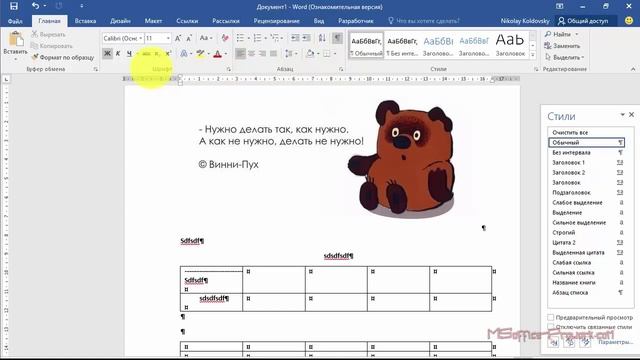This screenshot has width=640, height=360.
Task: Open Ribbon Display Options icon
Action: coord(560,6)
